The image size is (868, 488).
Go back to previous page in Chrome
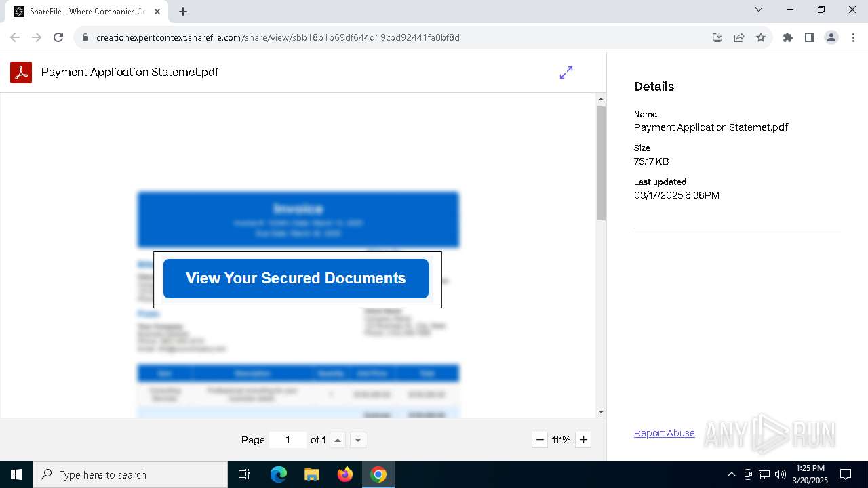15,37
